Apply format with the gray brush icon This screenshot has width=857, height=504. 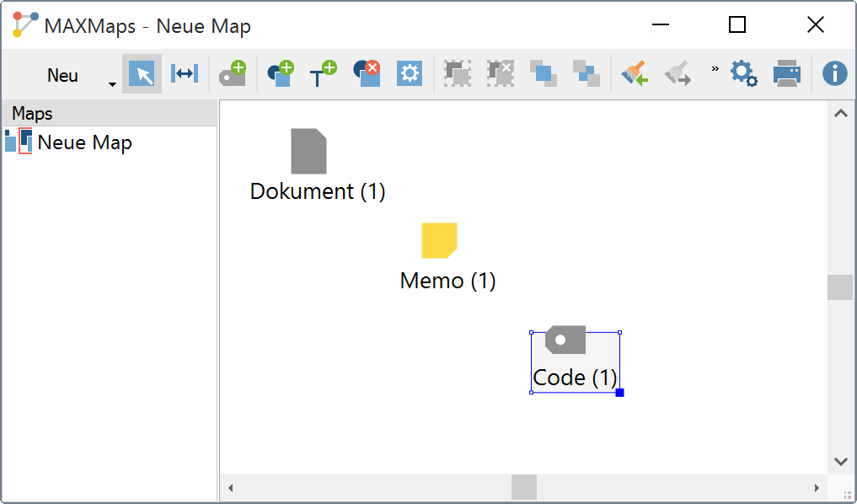point(678,74)
